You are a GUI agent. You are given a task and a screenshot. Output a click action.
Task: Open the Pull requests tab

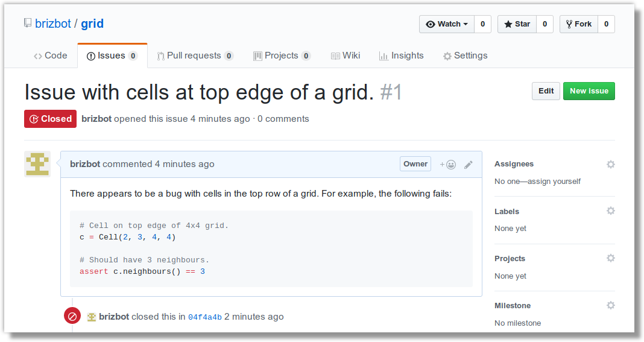[194, 55]
